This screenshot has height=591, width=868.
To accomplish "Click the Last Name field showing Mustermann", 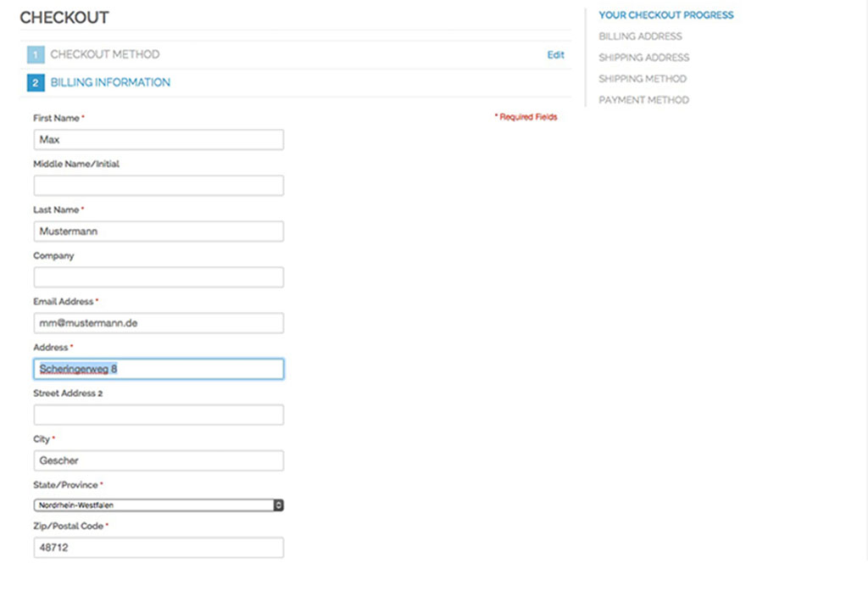I will [x=158, y=231].
